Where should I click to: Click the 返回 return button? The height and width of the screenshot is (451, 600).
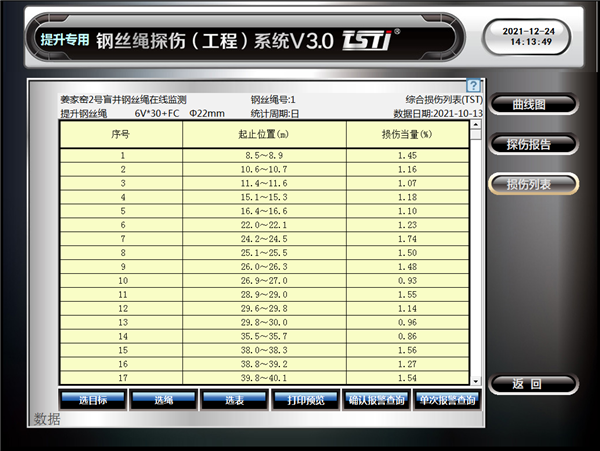coord(534,384)
